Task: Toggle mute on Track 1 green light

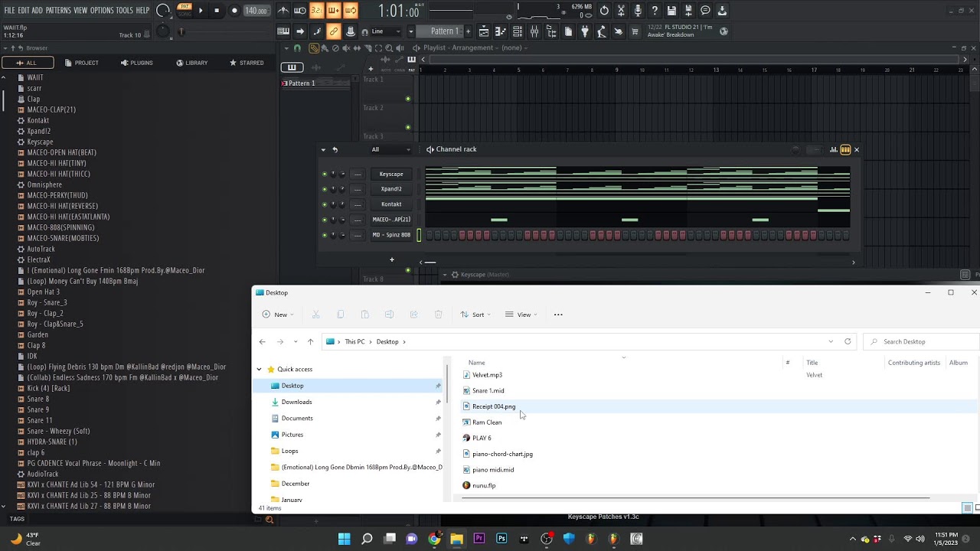Action: (x=407, y=99)
